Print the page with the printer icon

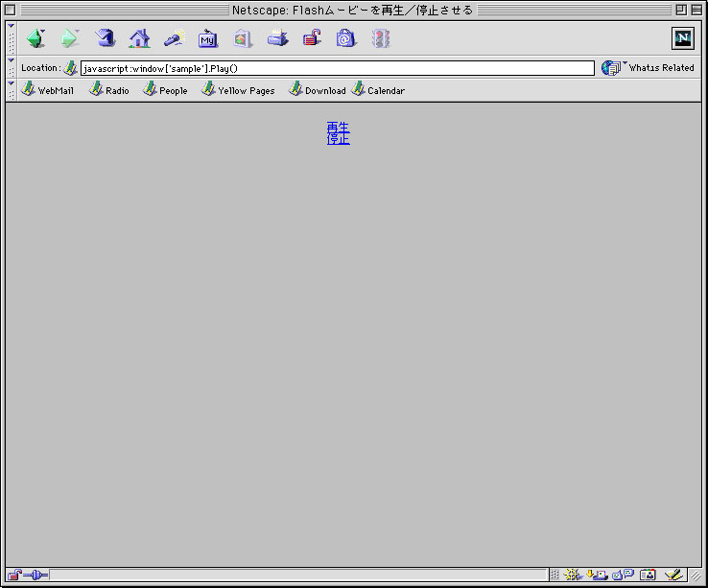point(277,38)
